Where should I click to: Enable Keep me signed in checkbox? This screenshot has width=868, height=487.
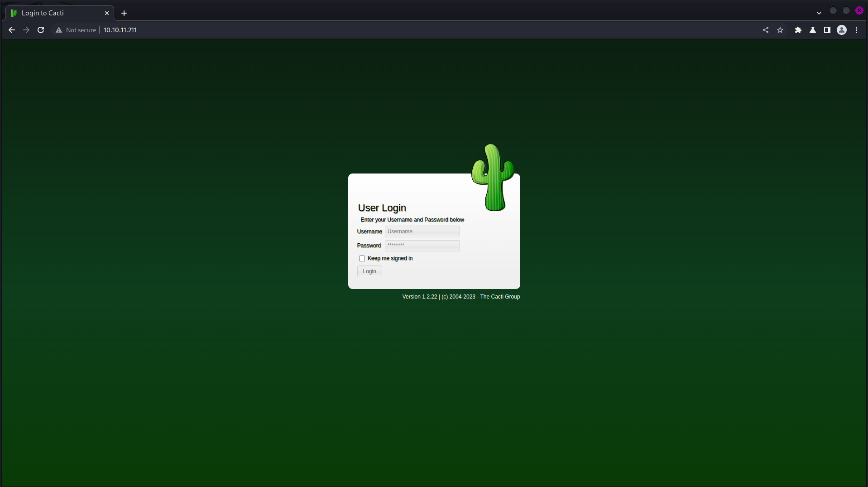click(362, 259)
